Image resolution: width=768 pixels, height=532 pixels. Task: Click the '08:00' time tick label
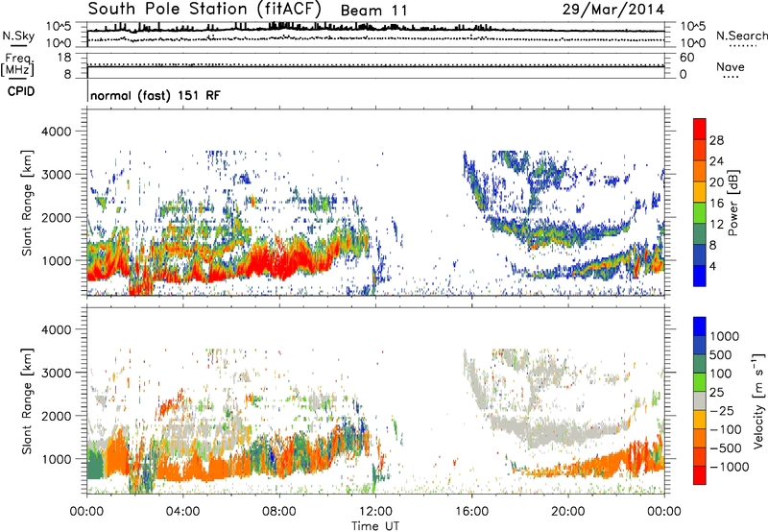pos(279,512)
